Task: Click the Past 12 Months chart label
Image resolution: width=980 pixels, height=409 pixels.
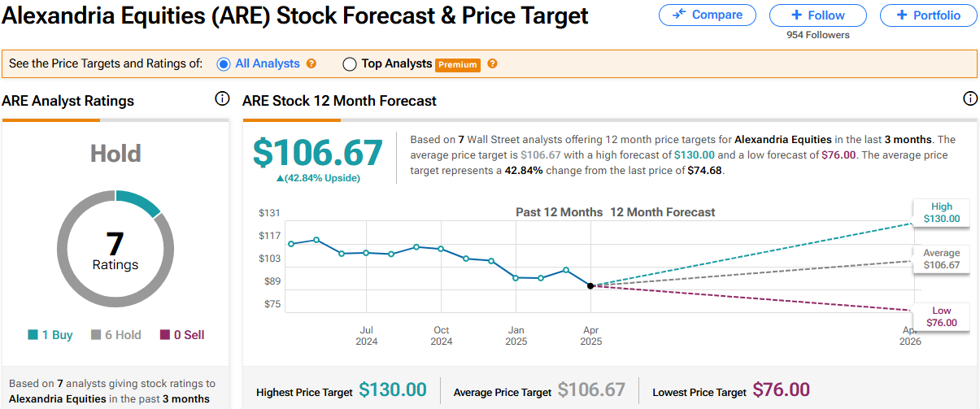Action: [x=560, y=212]
